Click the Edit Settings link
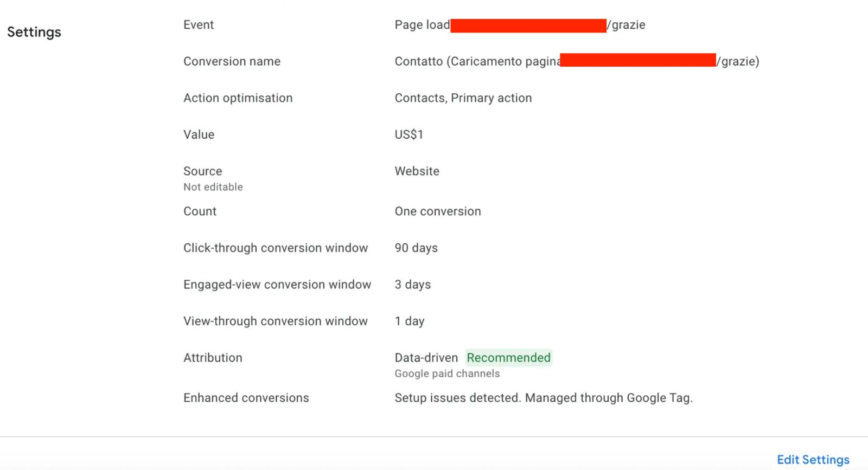868x470 pixels. tap(813, 460)
